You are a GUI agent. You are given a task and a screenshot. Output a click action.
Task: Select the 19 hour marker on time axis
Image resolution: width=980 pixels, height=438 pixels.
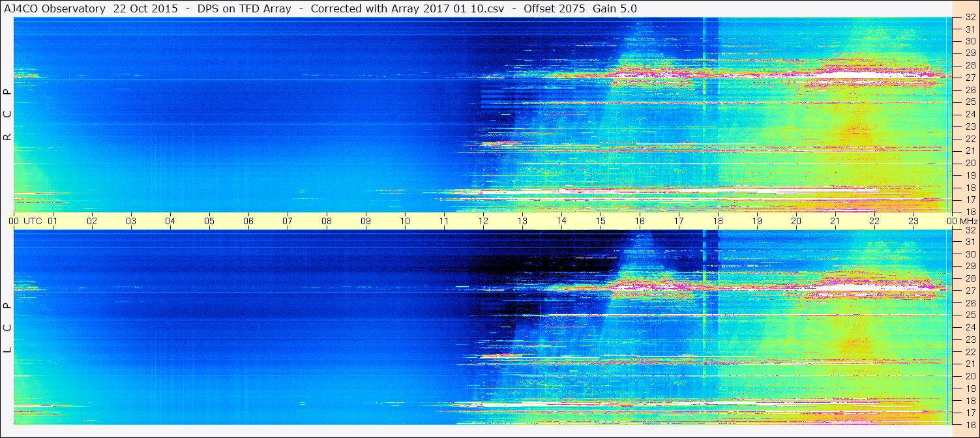pos(757,221)
